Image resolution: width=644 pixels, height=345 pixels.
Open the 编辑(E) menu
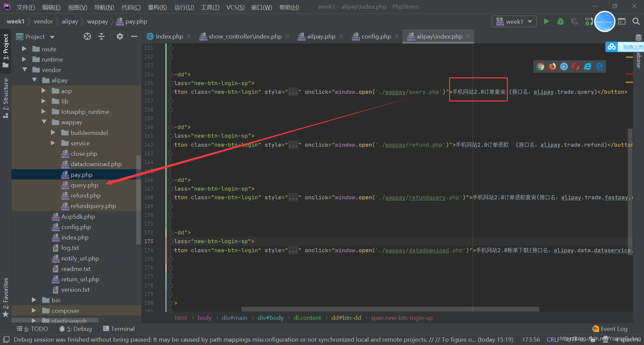coord(51,7)
